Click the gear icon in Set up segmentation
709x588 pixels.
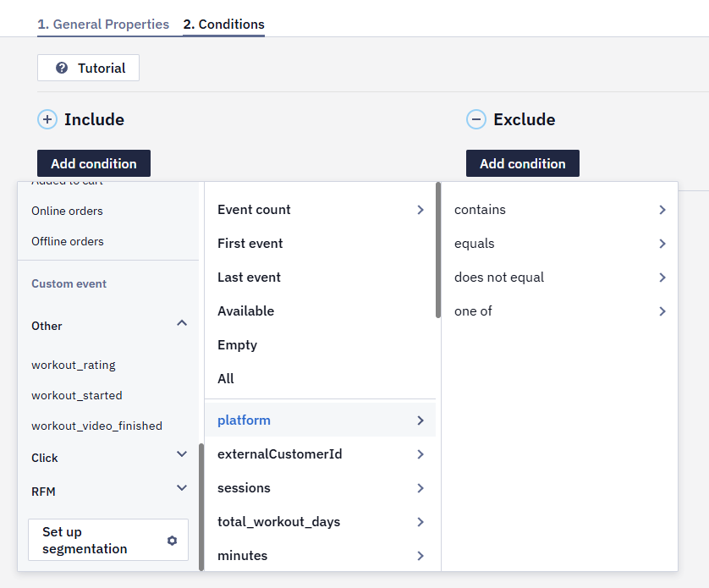172,541
